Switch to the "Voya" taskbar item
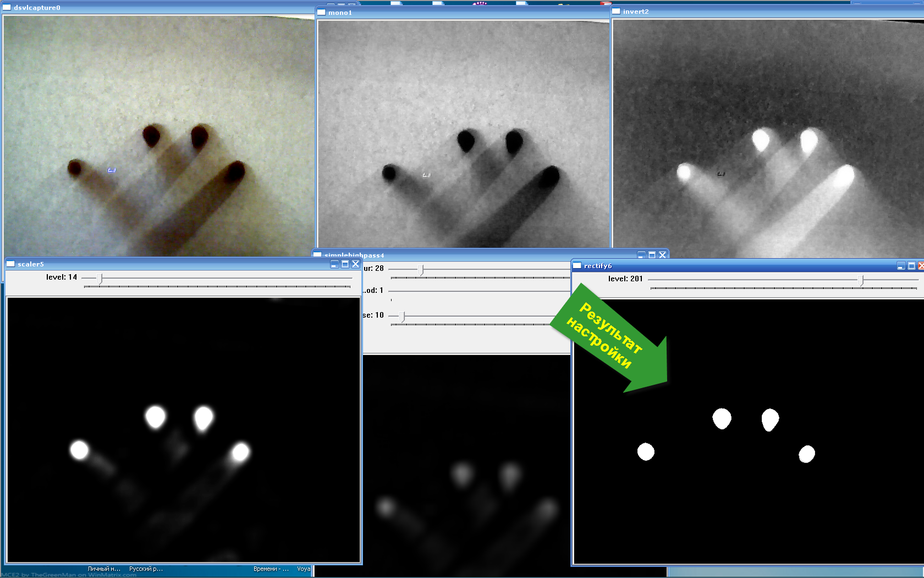Screen dimensions: 924x578 tap(304, 569)
